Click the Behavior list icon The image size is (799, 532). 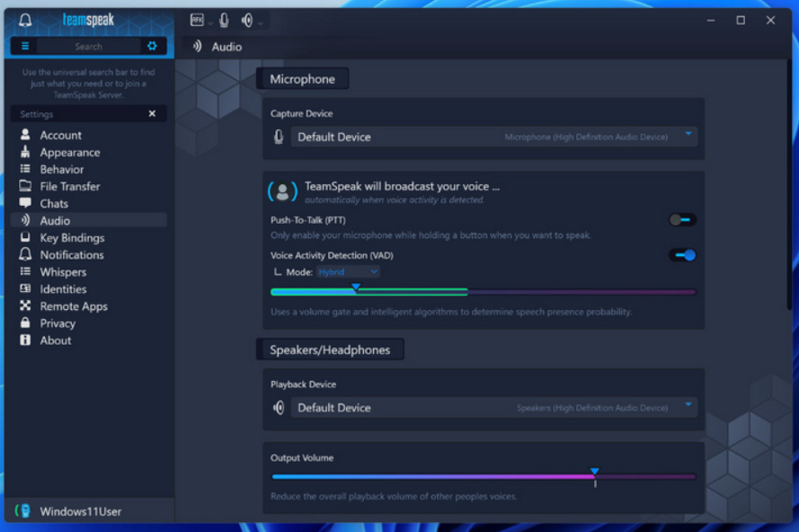[x=25, y=169]
